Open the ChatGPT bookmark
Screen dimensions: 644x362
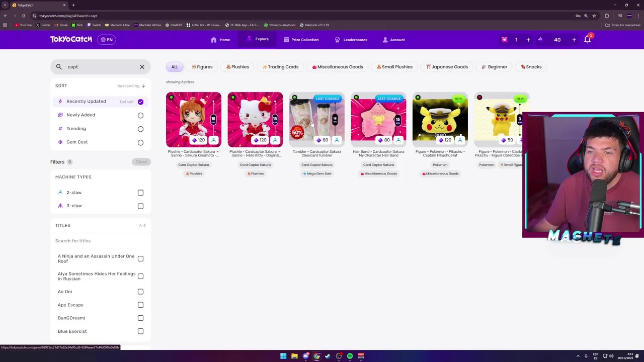click(174, 25)
